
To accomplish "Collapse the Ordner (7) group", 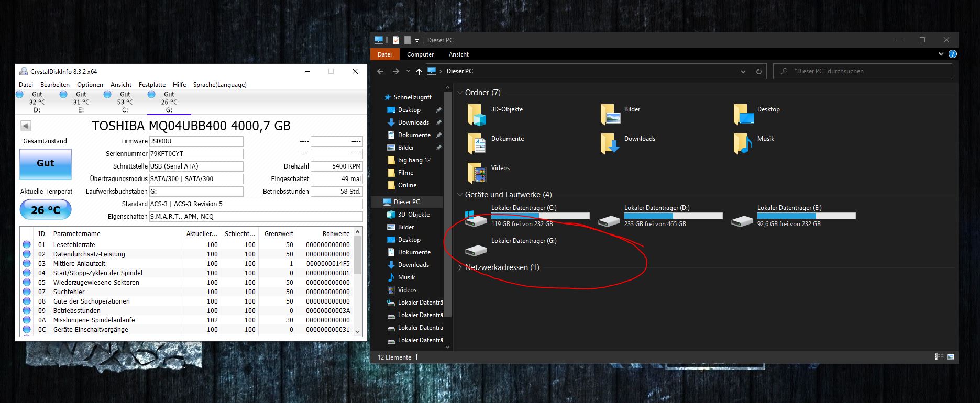I will (x=460, y=93).
